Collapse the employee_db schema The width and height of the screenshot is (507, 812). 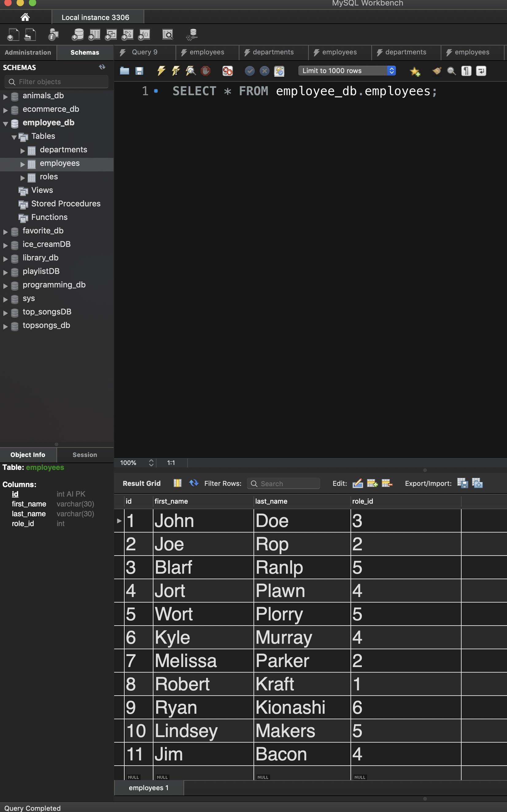click(x=5, y=123)
